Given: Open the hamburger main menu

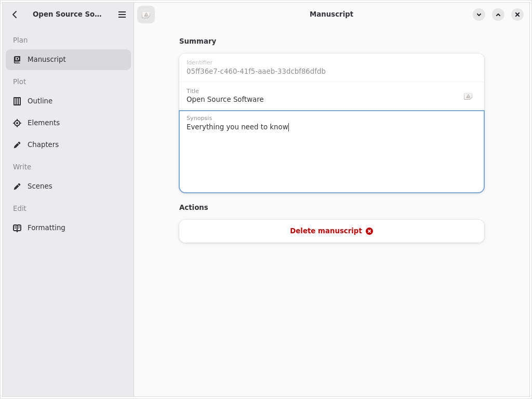Looking at the screenshot, I should coord(122,15).
